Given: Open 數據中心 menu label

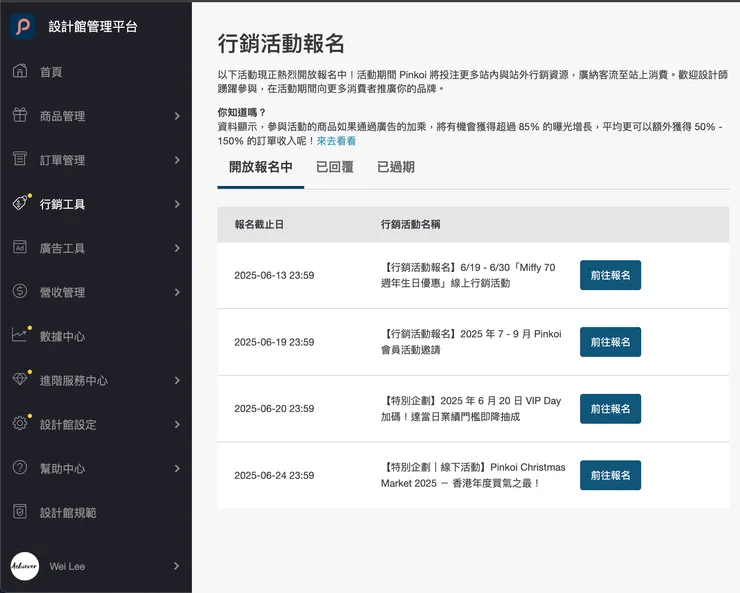Looking at the screenshot, I should 62,336.
